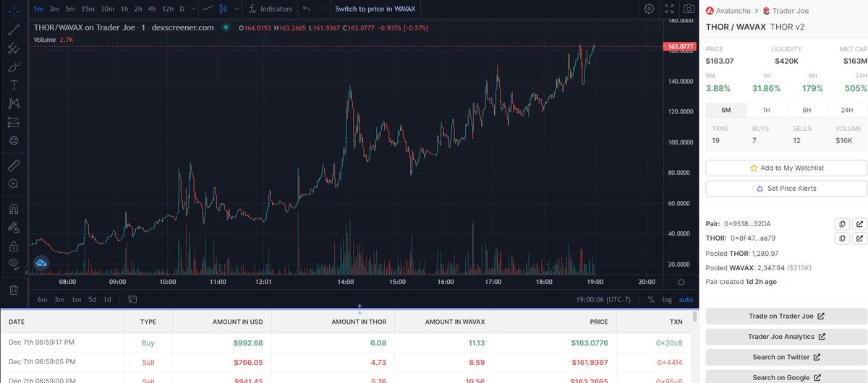Click transactions table scrollbar
Viewport: 868px width, 383px height.
[x=695, y=317]
